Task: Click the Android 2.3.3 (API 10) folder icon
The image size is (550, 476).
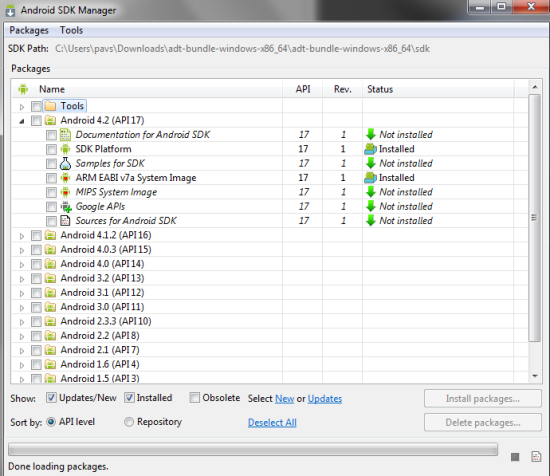Action: tap(51, 321)
